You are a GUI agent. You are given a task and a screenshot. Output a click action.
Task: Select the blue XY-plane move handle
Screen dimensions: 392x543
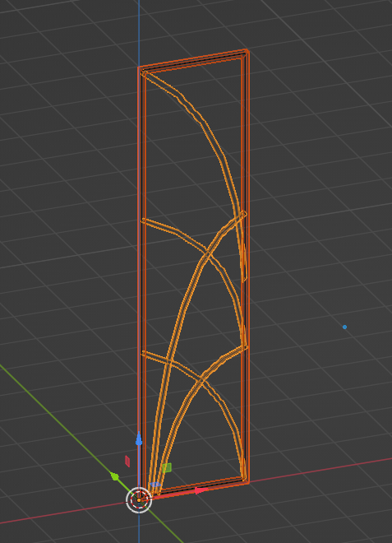click(154, 484)
